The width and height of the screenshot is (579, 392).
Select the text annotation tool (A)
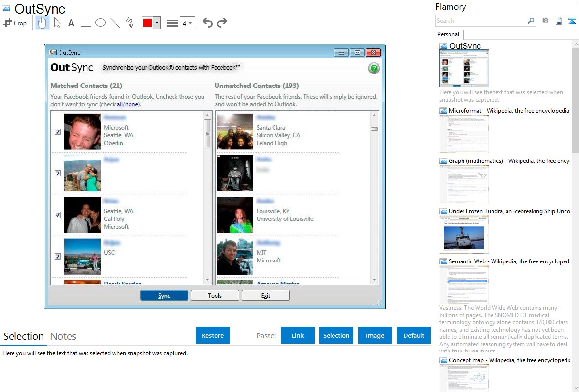71,23
